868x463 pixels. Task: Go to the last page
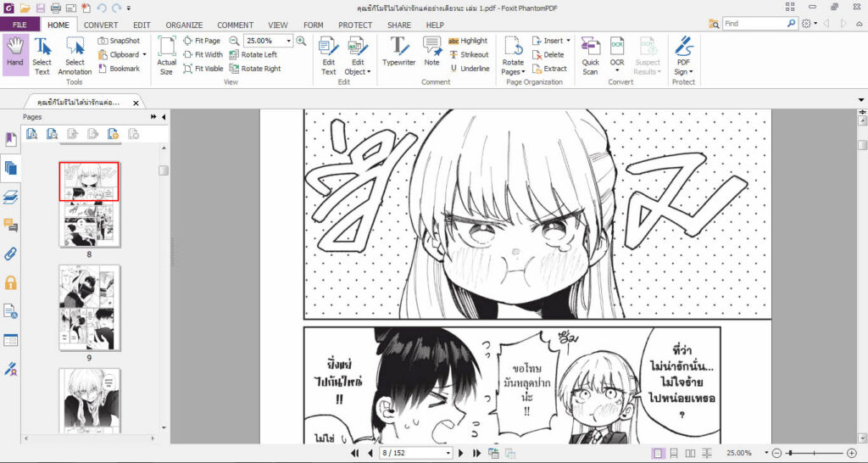(x=476, y=453)
